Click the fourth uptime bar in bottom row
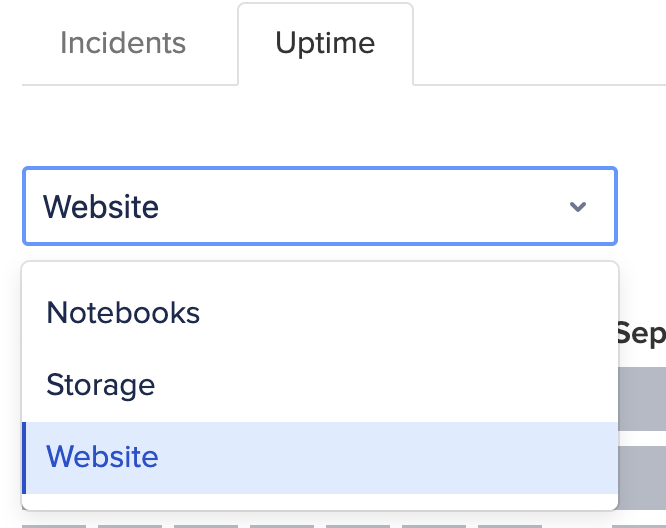666x528 pixels. [x=282, y=524]
